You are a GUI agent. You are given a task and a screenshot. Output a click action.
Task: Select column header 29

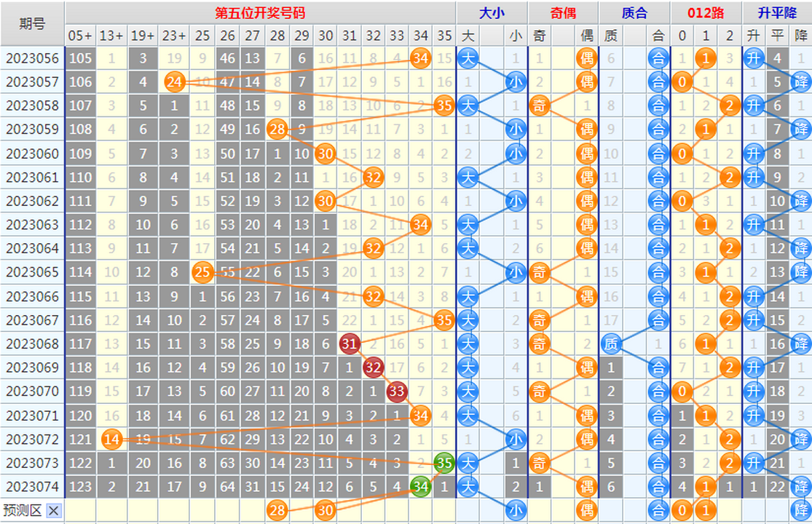(x=302, y=36)
